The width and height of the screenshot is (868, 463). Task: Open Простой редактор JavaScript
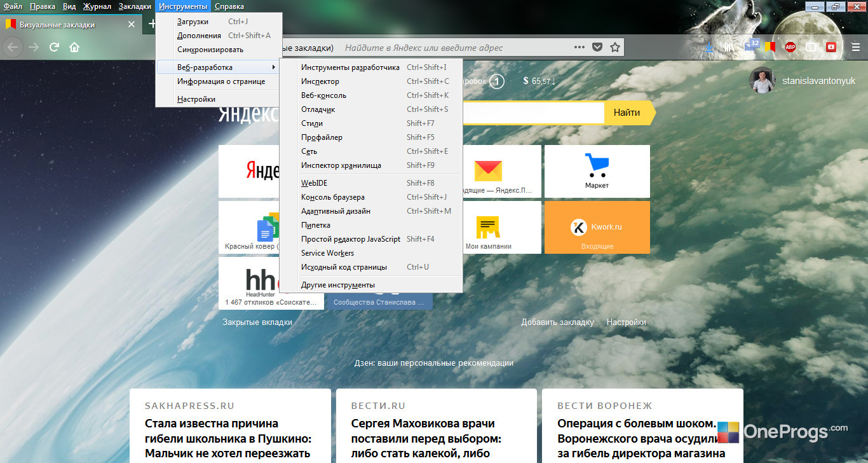[371, 239]
